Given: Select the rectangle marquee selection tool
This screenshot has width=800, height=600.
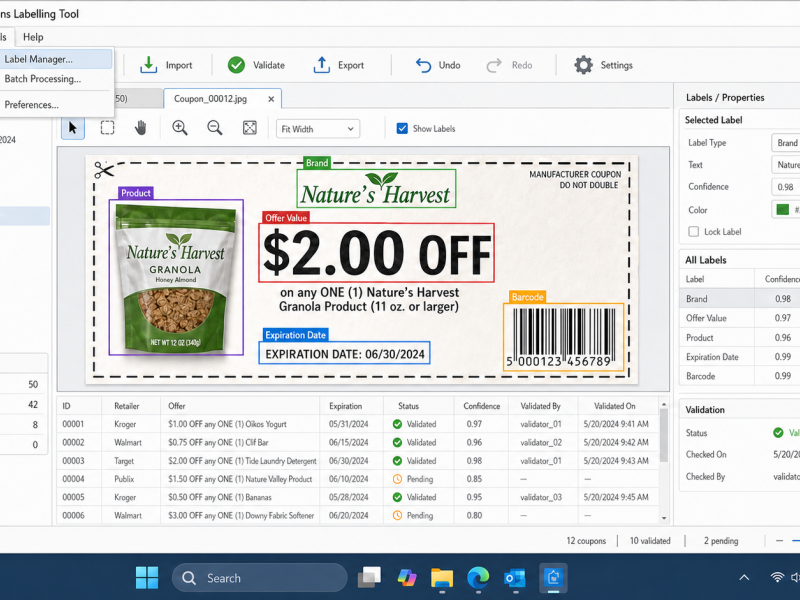Looking at the screenshot, I should point(107,128).
